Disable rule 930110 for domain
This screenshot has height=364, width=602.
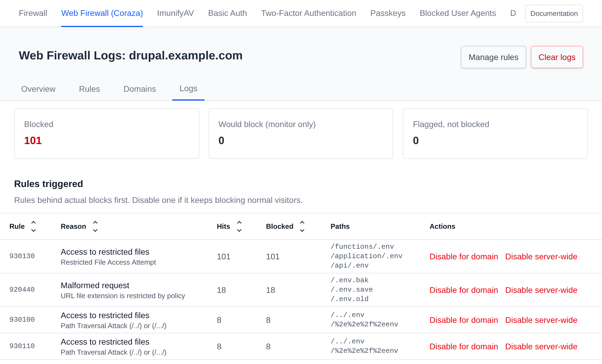tap(464, 347)
